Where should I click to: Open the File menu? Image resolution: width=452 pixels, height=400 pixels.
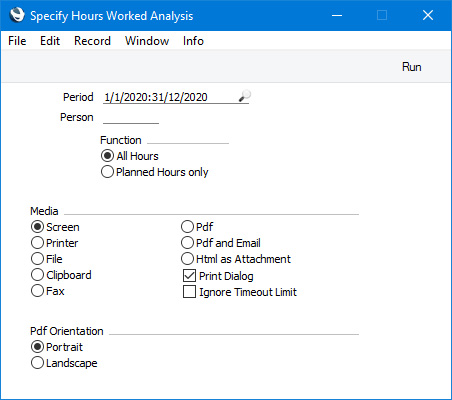point(17,41)
